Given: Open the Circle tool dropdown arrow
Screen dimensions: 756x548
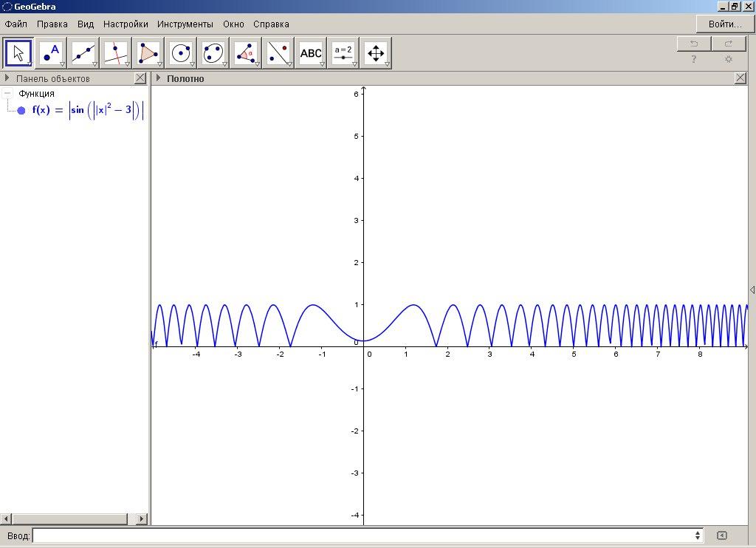Looking at the screenshot, I should (x=192, y=64).
